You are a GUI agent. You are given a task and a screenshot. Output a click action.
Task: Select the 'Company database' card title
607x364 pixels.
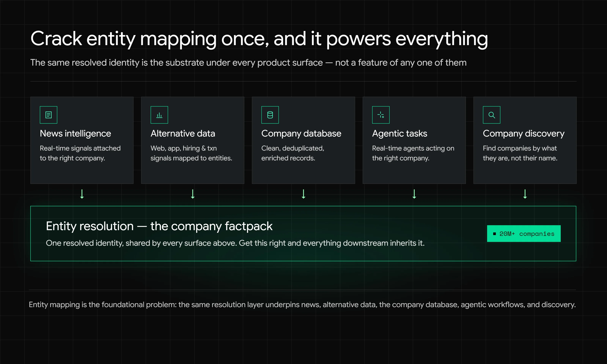[x=301, y=133]
